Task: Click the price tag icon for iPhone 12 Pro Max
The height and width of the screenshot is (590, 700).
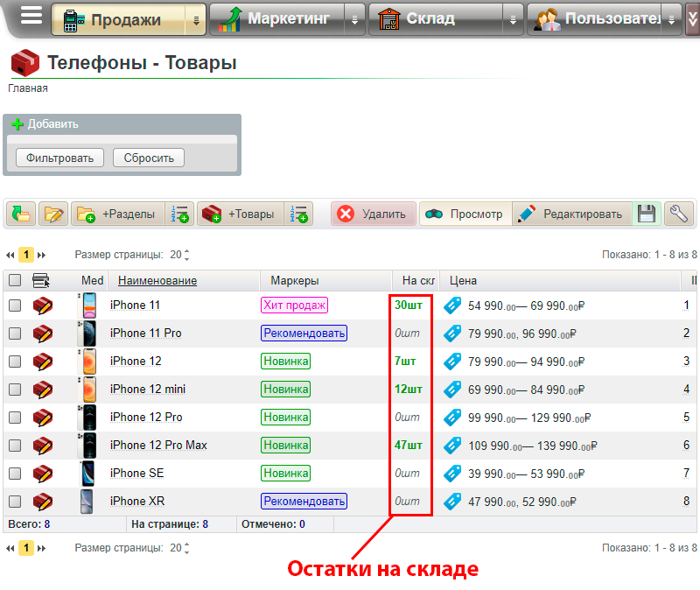Action: (452, 446)
